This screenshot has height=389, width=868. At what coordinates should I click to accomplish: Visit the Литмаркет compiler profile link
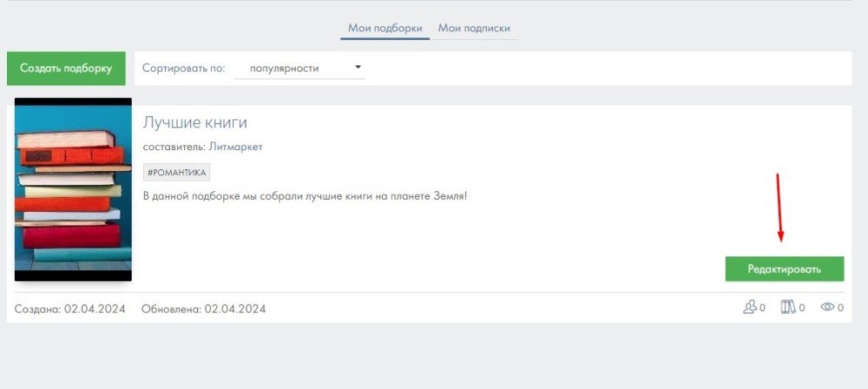tap(235, 147)
